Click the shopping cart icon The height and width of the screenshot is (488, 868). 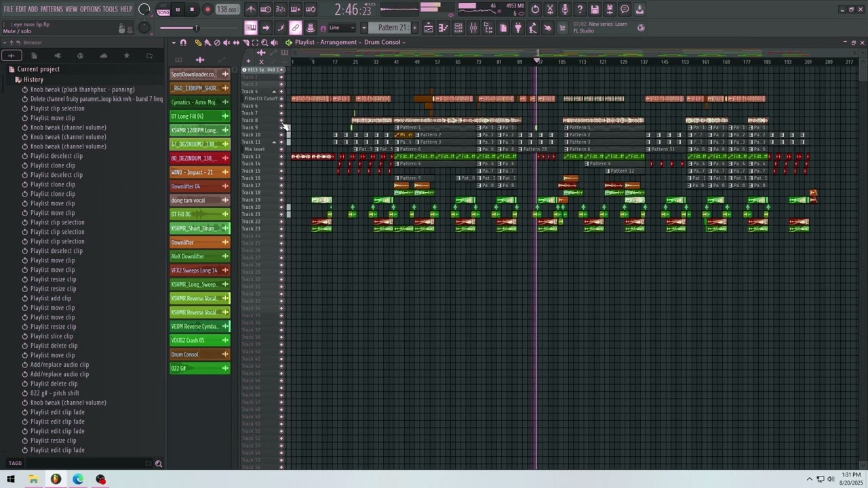coord(561,28)
